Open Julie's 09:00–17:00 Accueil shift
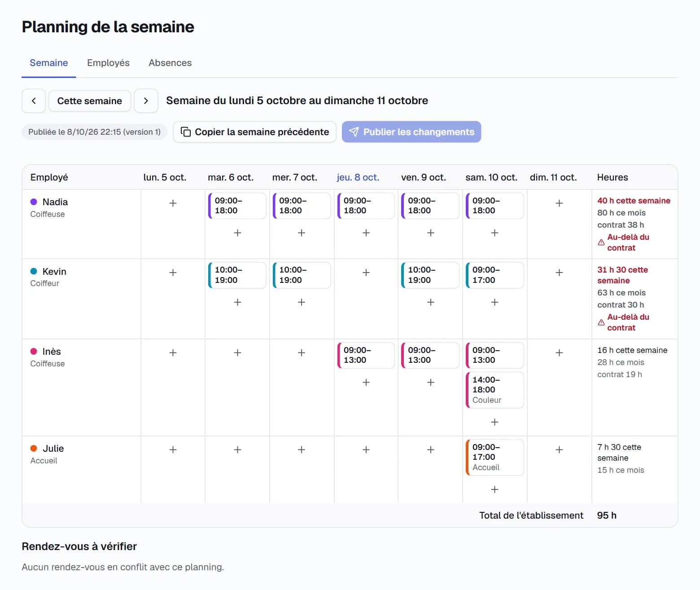Screen dimensions: 700x590 coord(494,457)
